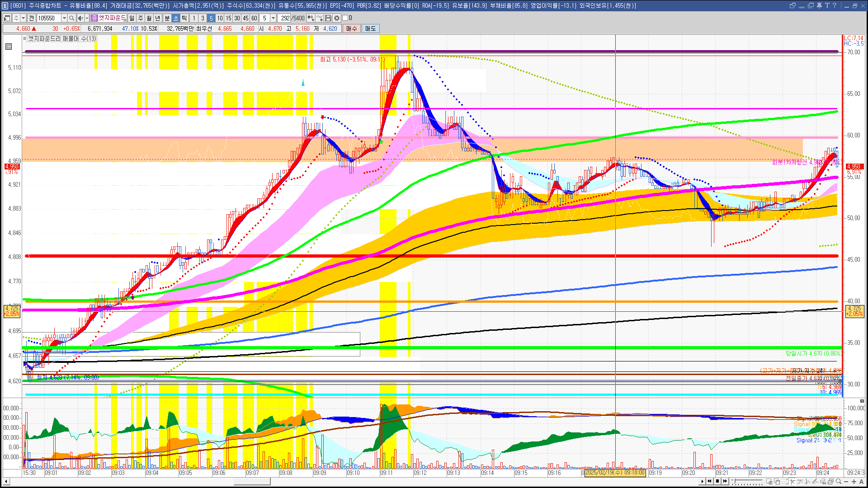The image size is (868, 488).
Task: Expand the interval value 5 dropdown
Action: click(x=273, y=18)
